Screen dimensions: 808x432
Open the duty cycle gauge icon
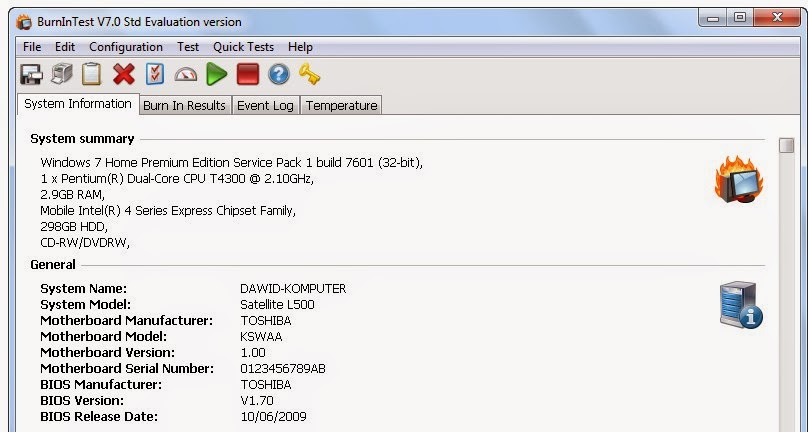pyautogui.click(x=186, y=75)
